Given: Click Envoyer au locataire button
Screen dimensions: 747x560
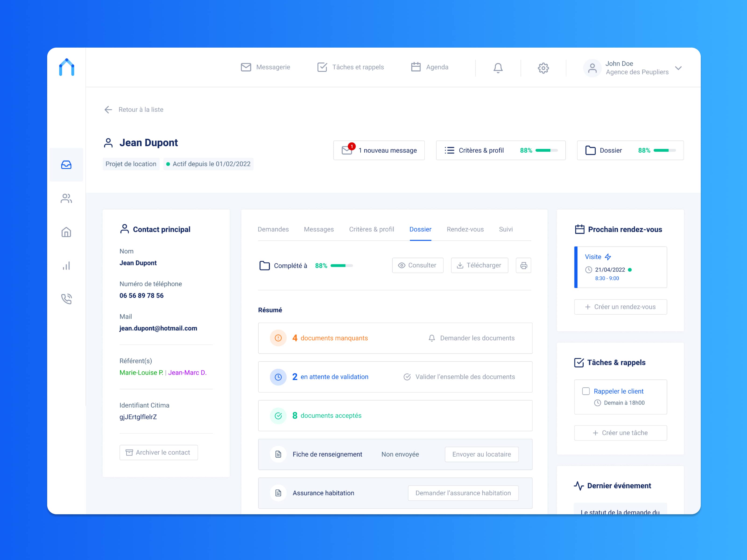Looking at the screenshot, I should [482, 454].
